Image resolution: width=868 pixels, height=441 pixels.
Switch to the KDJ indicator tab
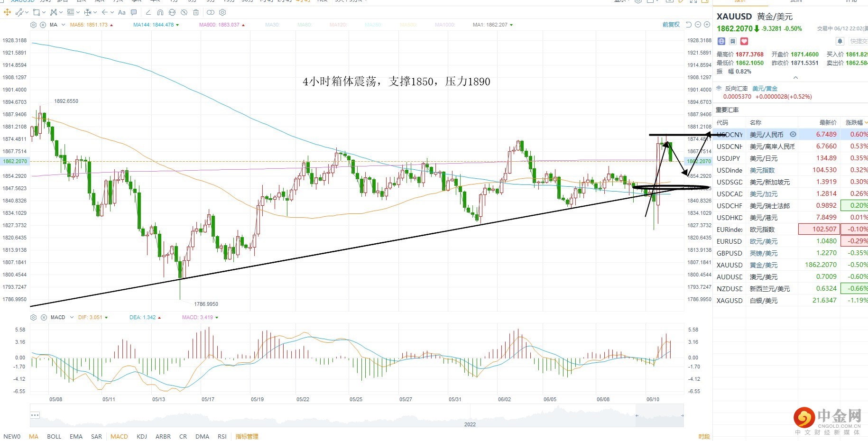pos(141,436)
